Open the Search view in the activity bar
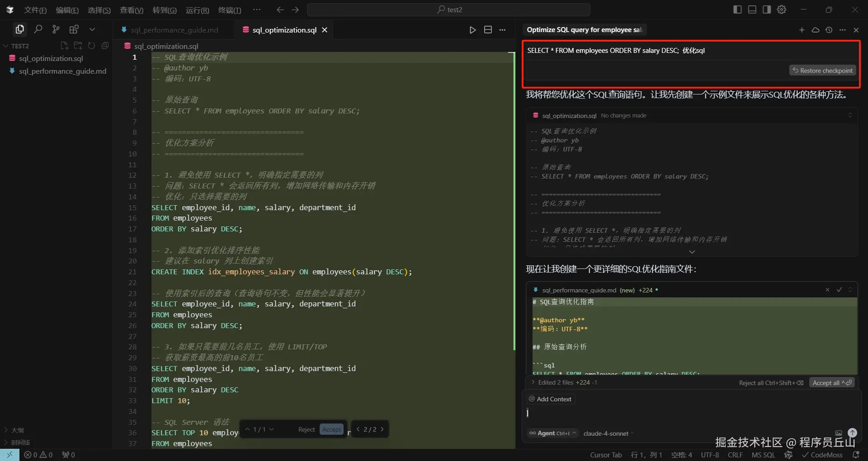Image resolution: width=868 pixels, height=461 pixels. (x=38, y=29)
